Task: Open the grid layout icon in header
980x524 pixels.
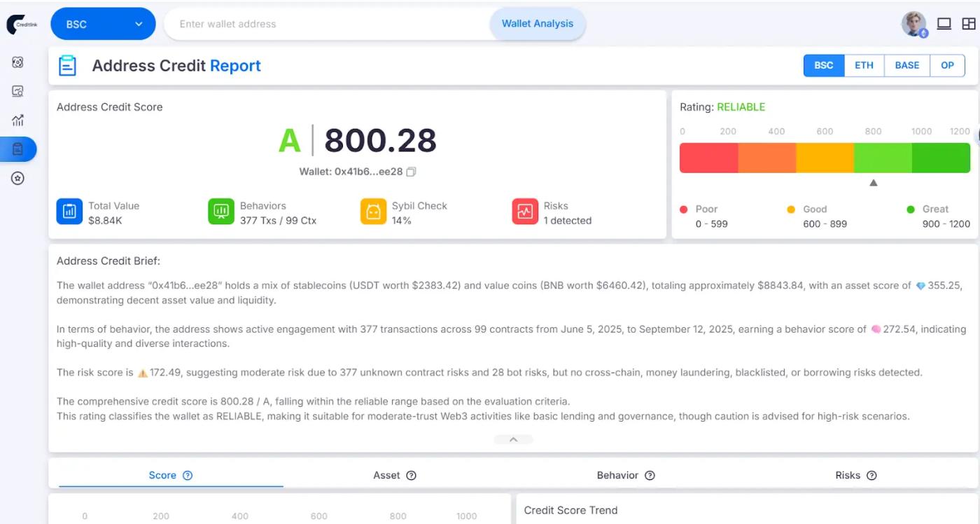Action: [968, 24]
